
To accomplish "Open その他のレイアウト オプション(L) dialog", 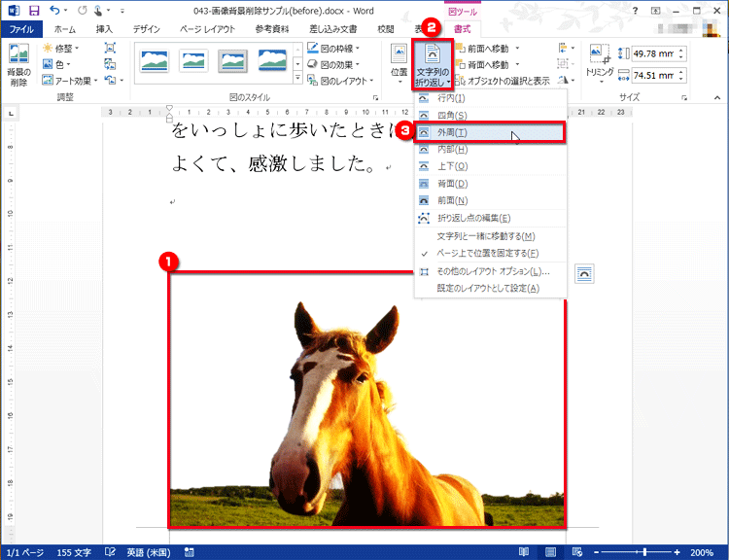I will point(490,271).
